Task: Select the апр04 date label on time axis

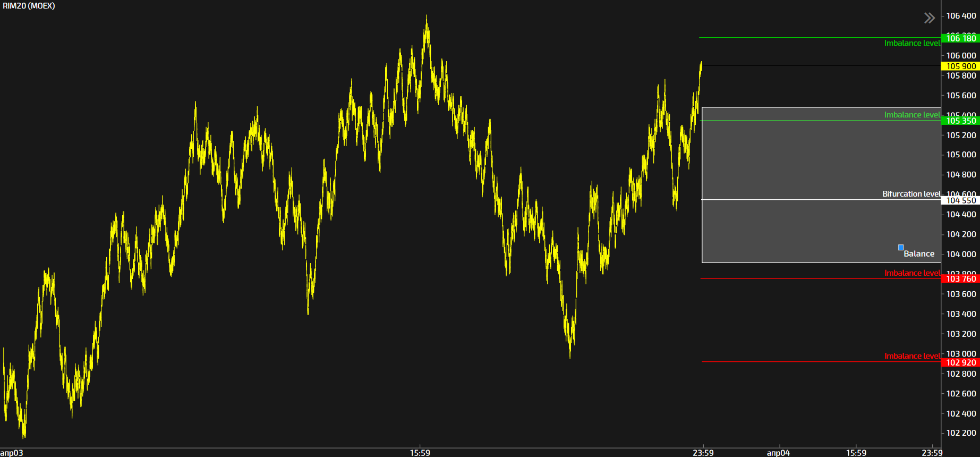Action: pos(778,453)
